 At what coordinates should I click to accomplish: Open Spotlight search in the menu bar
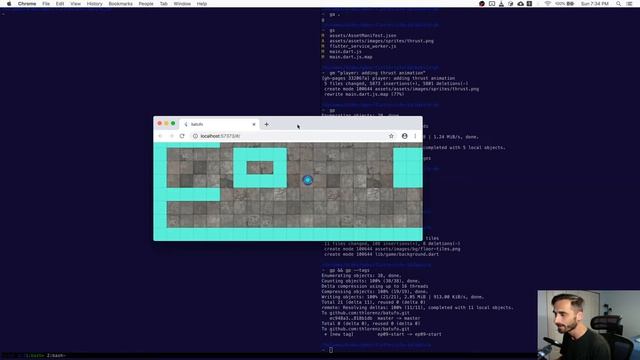click(619, 4)
